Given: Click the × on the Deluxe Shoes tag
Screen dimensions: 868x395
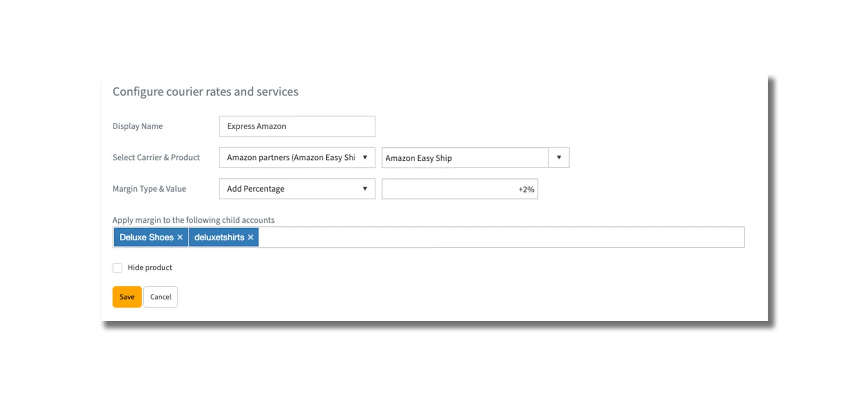Looking at the screenshot, I should coord(180,237).
